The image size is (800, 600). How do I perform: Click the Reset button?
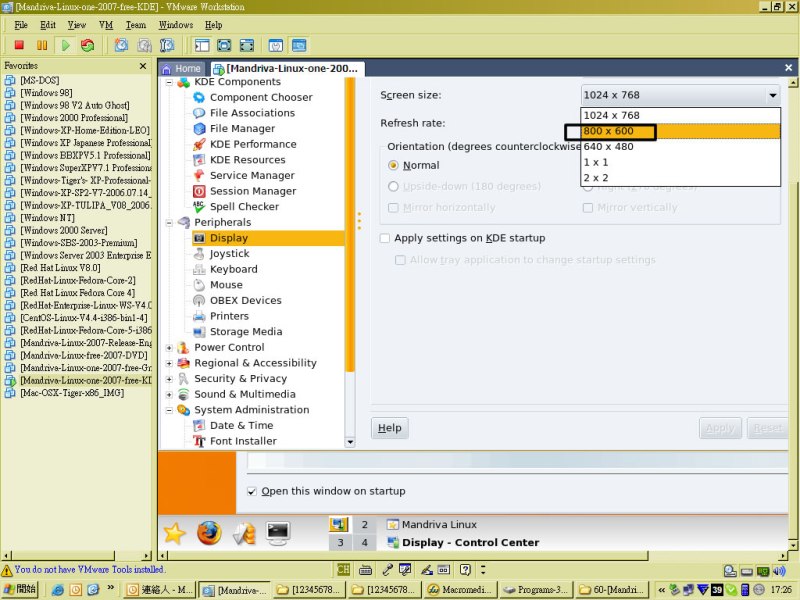point(768,428)
